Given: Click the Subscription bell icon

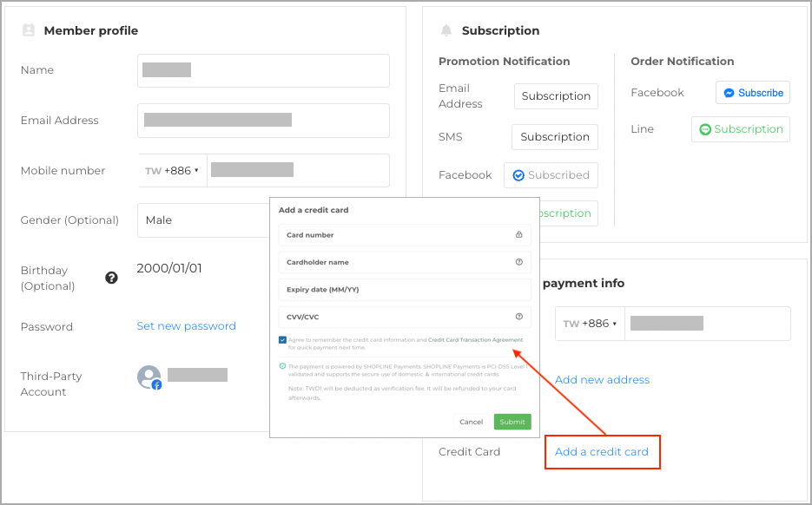Looking at the screenshot, I should [446, 30].
